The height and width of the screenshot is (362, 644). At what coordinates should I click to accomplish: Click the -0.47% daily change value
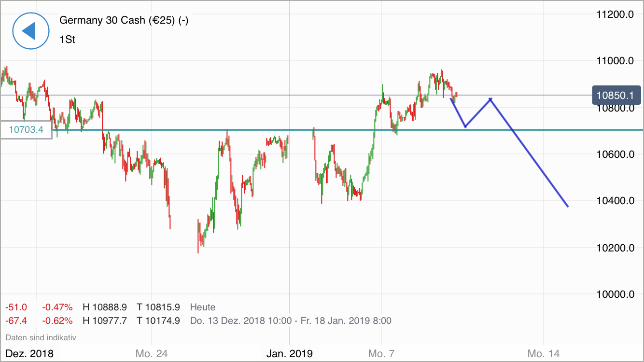point(57,307)
